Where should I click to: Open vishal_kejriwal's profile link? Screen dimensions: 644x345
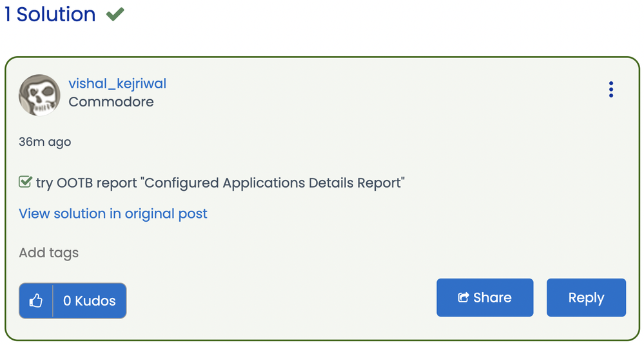(117, 84)
